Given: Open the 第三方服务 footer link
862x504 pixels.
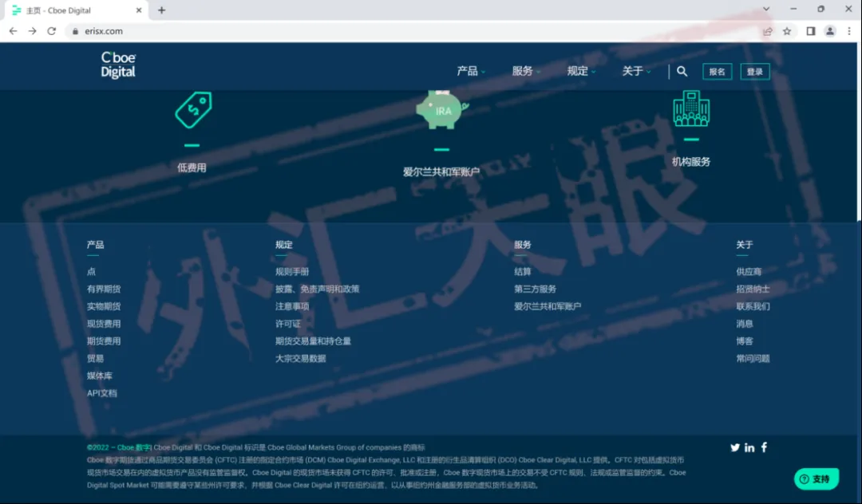Looking at the screenshot, I should pyautogui.click(x=535, y=289).
